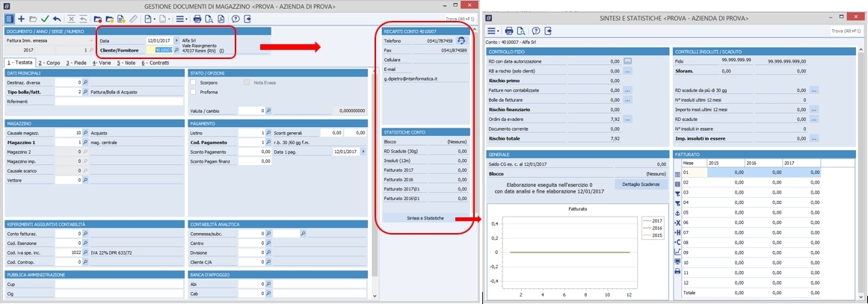Image resolution: width=868 pixels, height=304 pixels.
Task: Click the folder icon with red dot
Action: [x=98, y=19]
